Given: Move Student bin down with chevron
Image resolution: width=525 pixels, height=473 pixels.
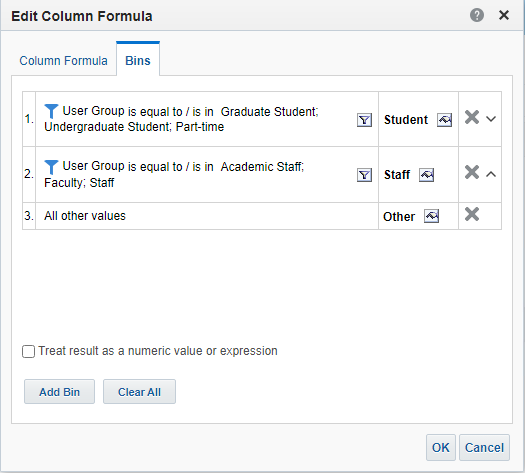Looking at the screenshot, I should tap(491, 119).
